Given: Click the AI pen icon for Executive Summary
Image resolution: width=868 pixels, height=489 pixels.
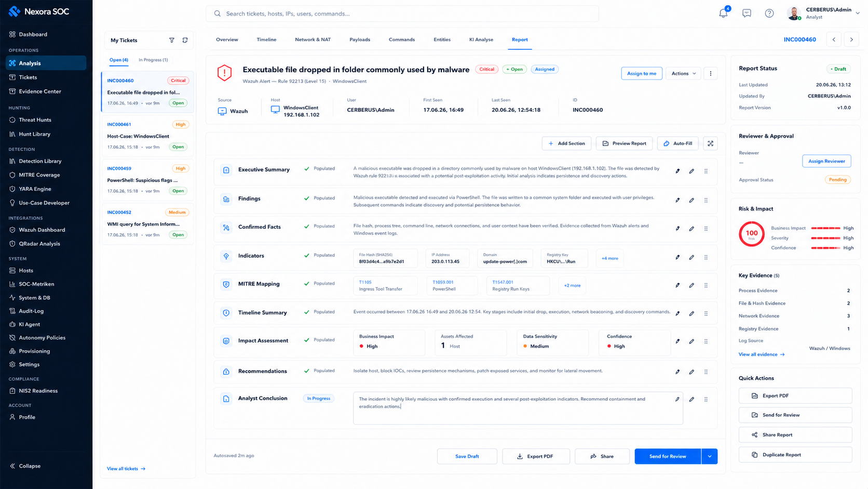Looking at the screenshot, I should (x=677, y=171).
